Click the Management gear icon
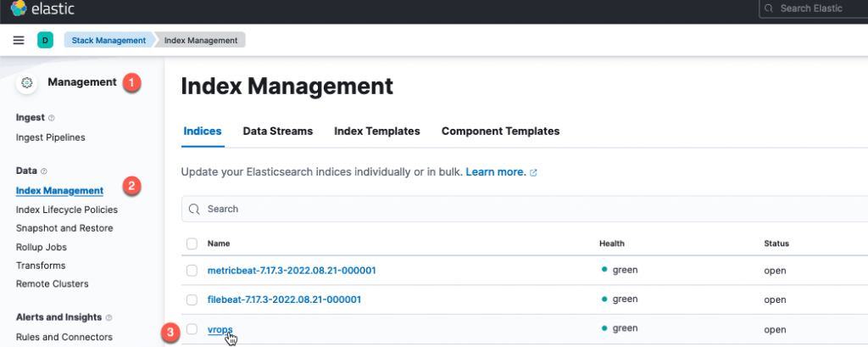The image size is (868, 347). [x=26, y=83]
